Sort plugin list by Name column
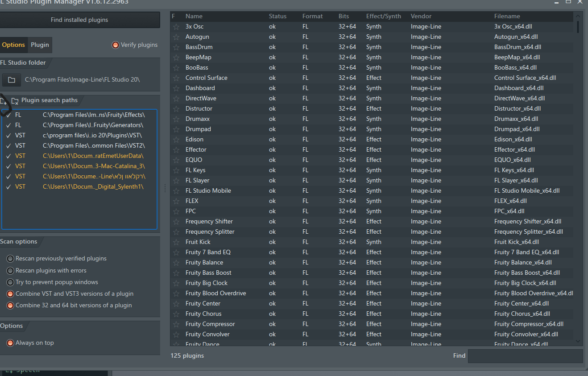The height and width of the screenshot is (376, 588). 194,17
